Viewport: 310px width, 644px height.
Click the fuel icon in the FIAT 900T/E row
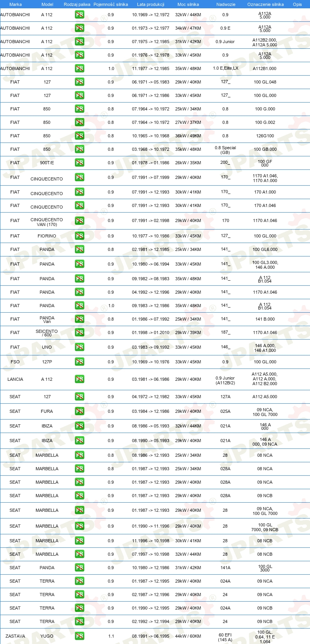click(x=79, y=163)
